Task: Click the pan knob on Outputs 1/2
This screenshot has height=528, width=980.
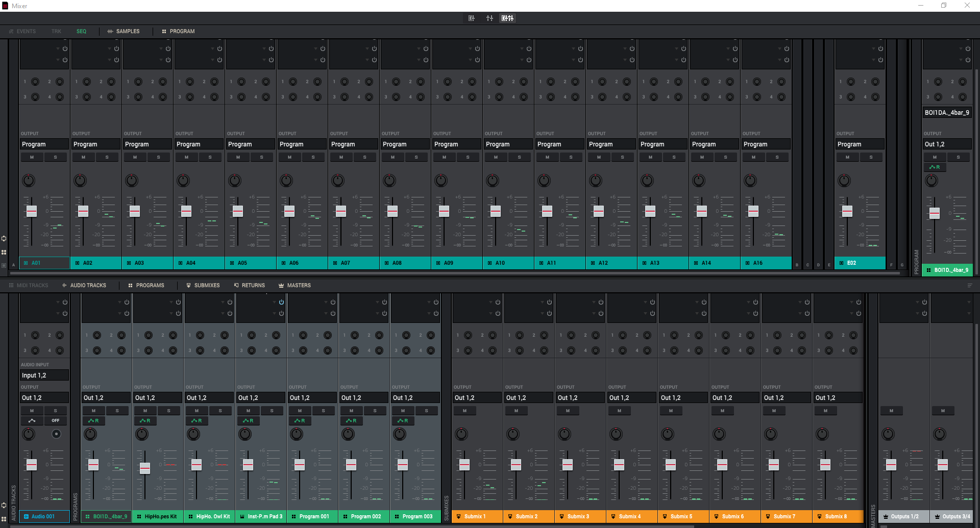Action: pyautogui.click(x=888, y=434)
